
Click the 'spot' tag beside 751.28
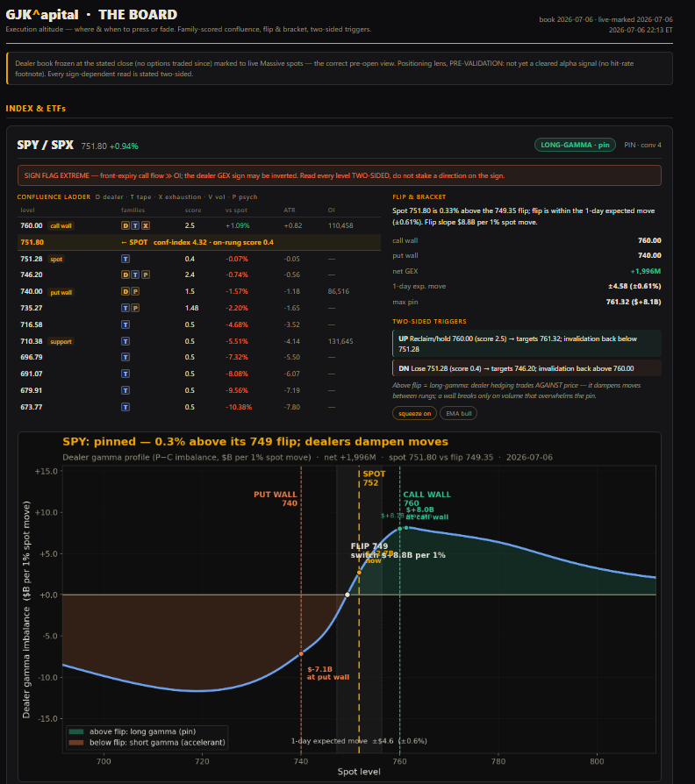click(56, 259)
